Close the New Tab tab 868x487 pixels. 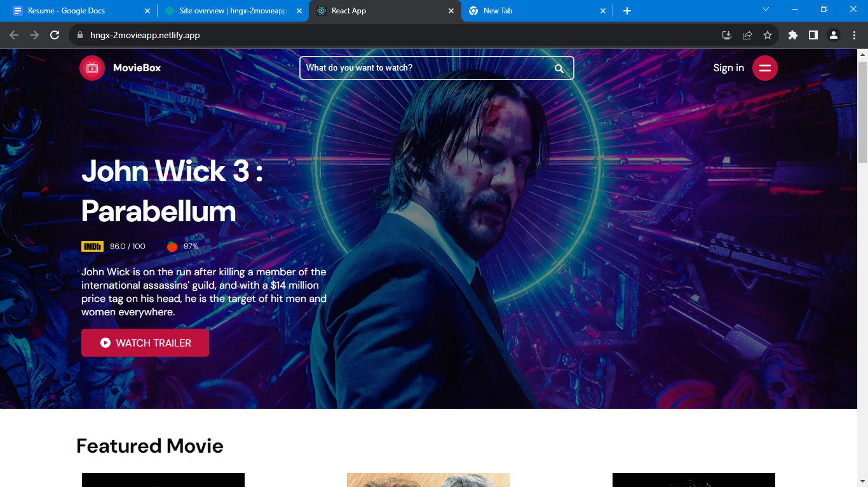click(603, 11)
